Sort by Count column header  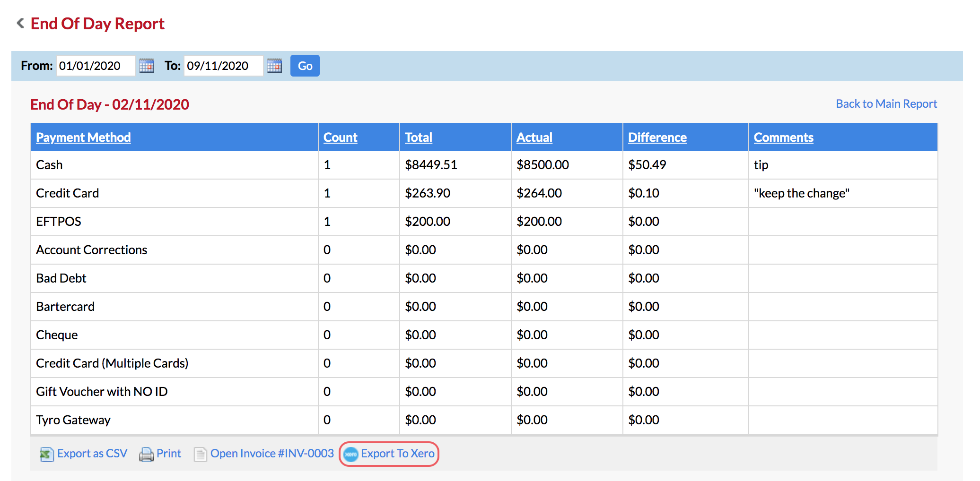[341, 137]
